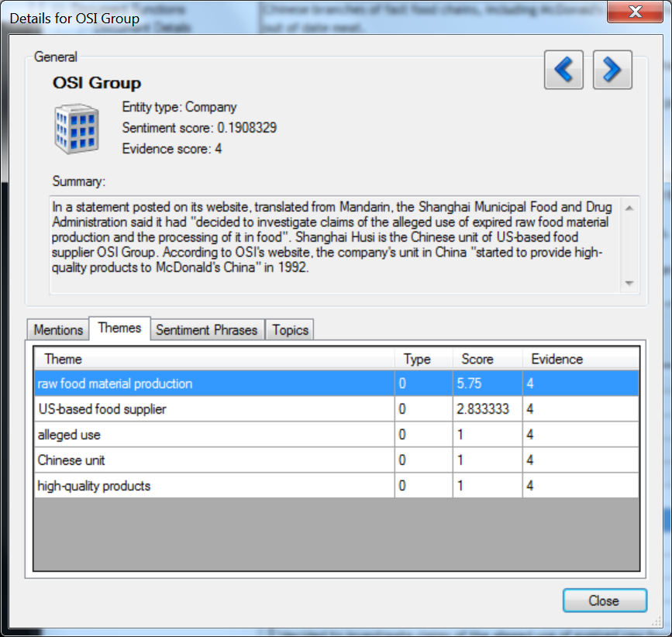672x637 pixels.
Task: Select the 'high-quality products' theme row
Action: (337, 486)
